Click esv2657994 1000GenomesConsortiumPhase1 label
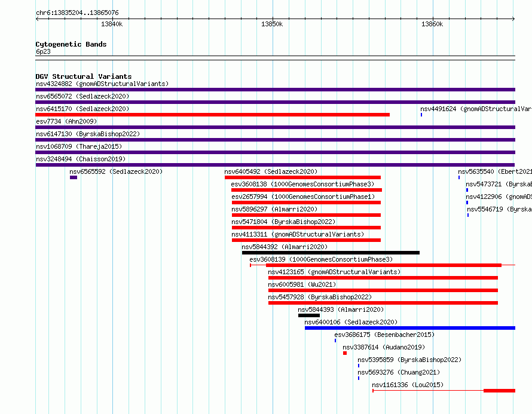The height and width of the screenshot is (414, 532). pyautogui.click(x=303, y=197)
